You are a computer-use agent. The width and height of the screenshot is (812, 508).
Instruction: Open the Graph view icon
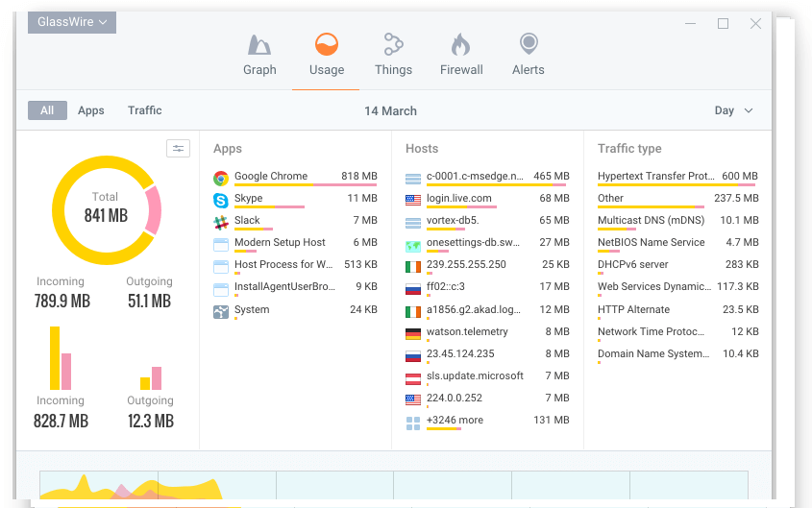tap(259, 45)
